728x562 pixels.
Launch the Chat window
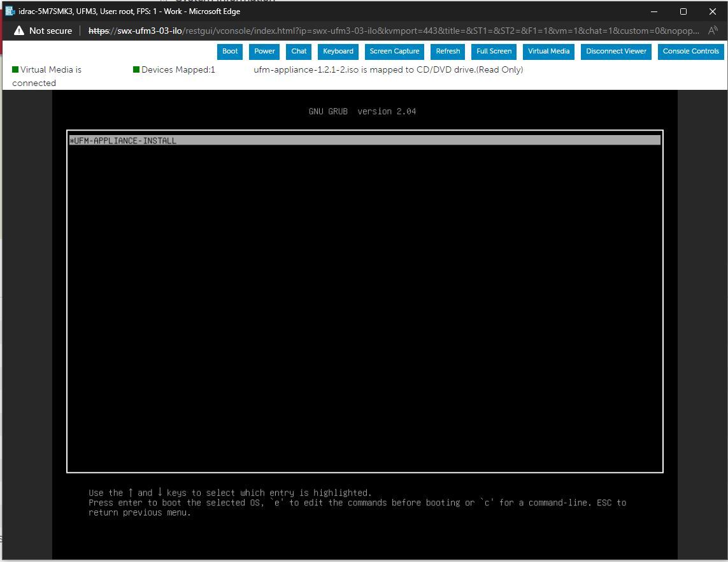point(298,52)
